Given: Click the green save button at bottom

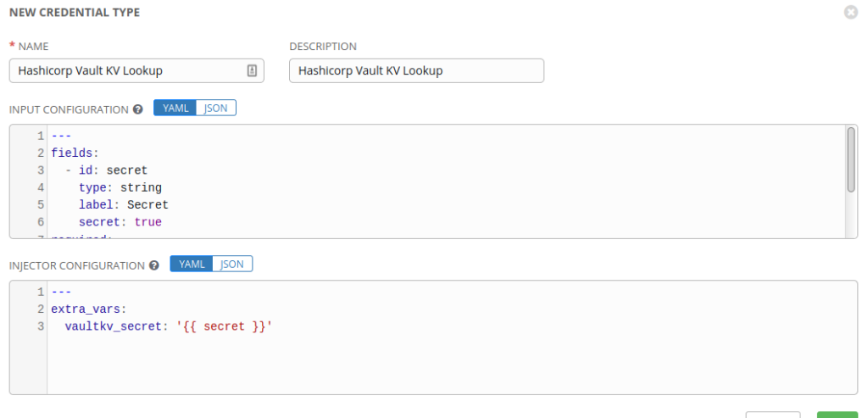Looking at the screenshot, I should tap(837, 415).
